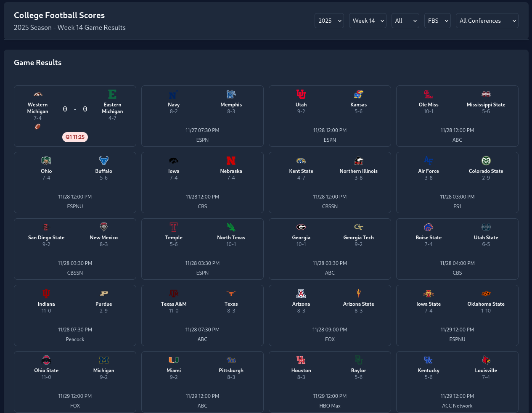This screenshot has width=532, height=413.
Task: Click the Nebraska red N logo
Action: point(231,161)
